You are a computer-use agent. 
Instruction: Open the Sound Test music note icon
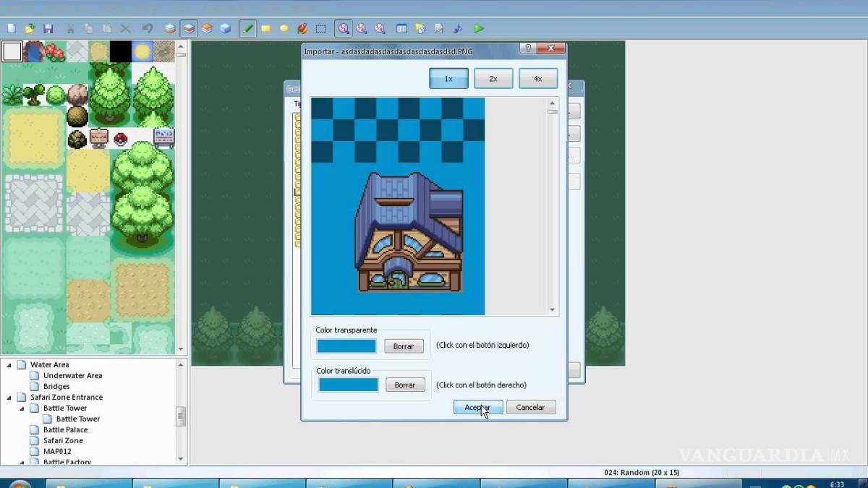(x=457, y=29)
